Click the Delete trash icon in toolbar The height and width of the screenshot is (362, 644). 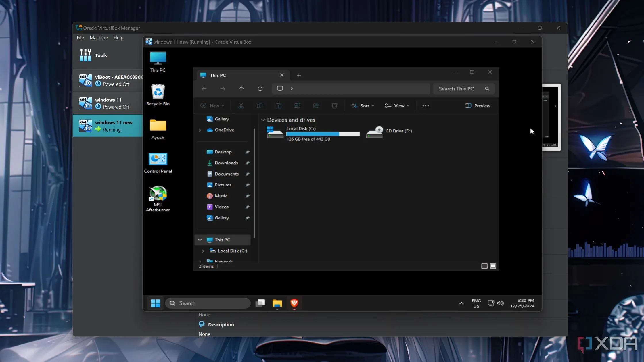coord(334,106)
